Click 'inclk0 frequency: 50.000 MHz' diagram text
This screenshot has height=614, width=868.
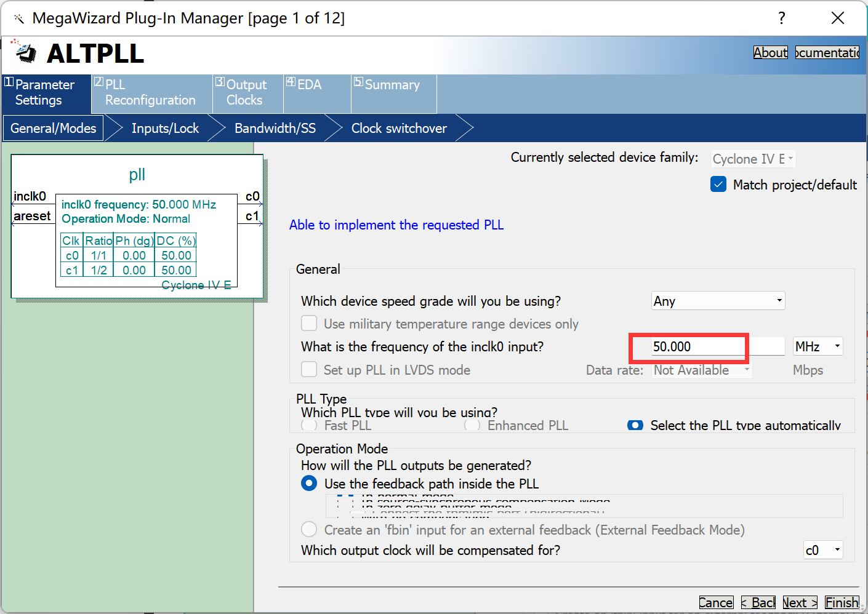coord(139,204)
